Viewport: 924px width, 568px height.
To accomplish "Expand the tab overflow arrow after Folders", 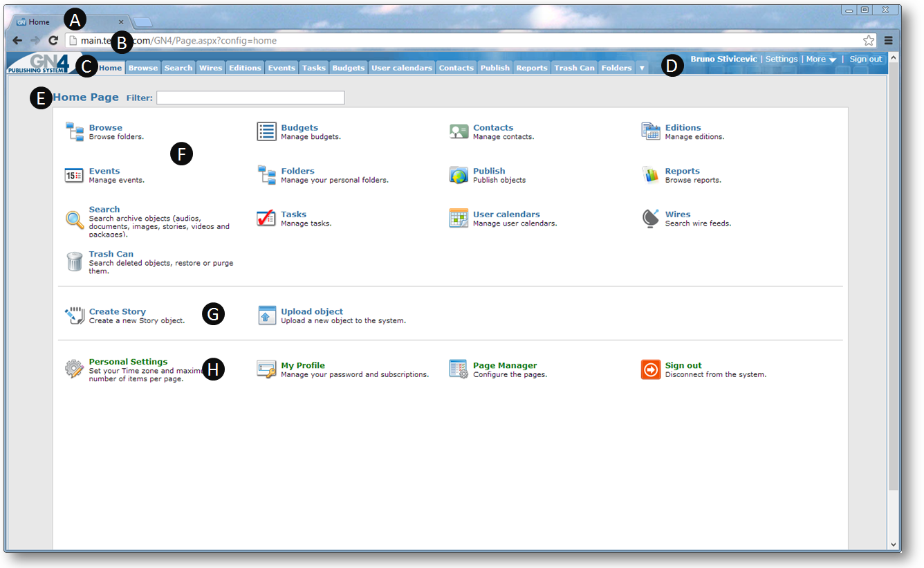I will (x=642, y=68).
